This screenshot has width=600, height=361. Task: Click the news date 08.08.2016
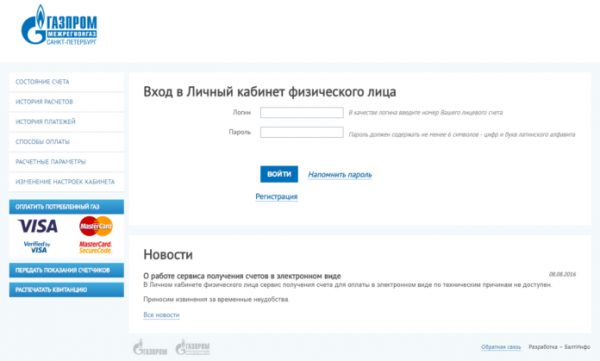click(562, 274)
